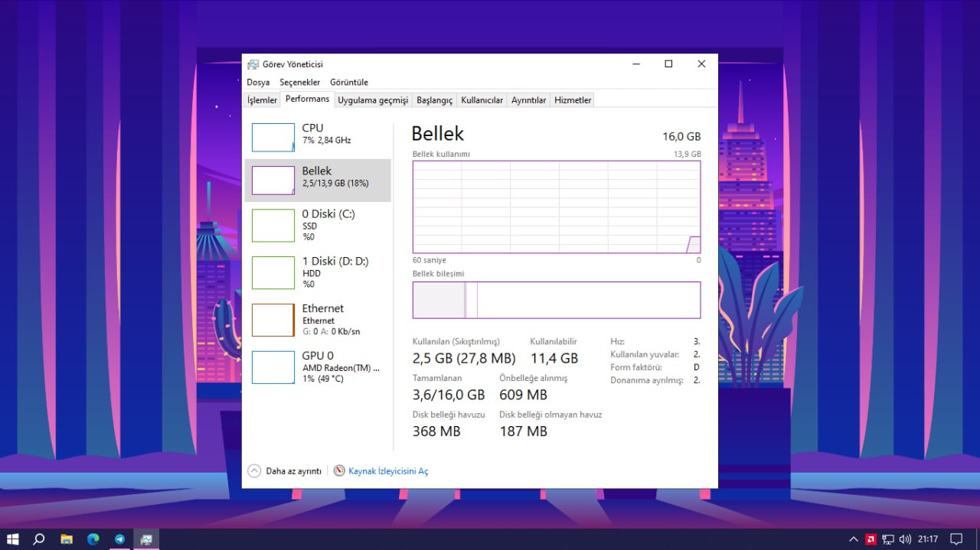Open AMD Radeon software tray icon
The width and height of the screenshot is (980, 550).
pyautogui.click(x=871, y=539)
